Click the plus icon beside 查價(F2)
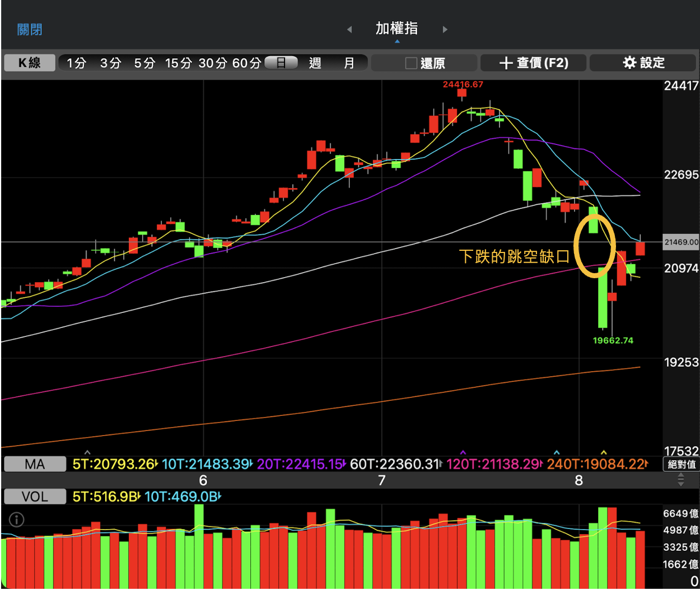The image size is (700, 590). (506, 63)
